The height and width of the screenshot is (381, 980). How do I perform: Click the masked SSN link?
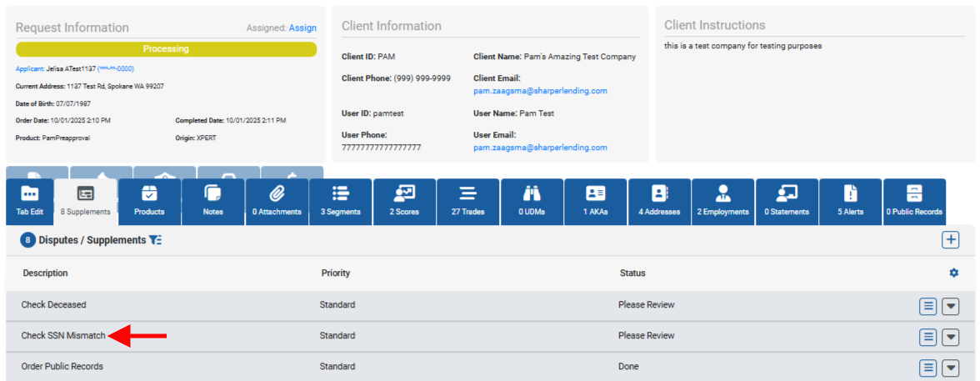[x=116, y=69]
